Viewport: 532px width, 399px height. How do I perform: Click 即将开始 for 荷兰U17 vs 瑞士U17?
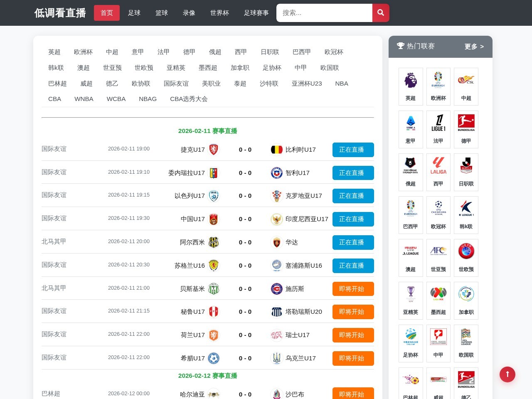coord(353,335)
